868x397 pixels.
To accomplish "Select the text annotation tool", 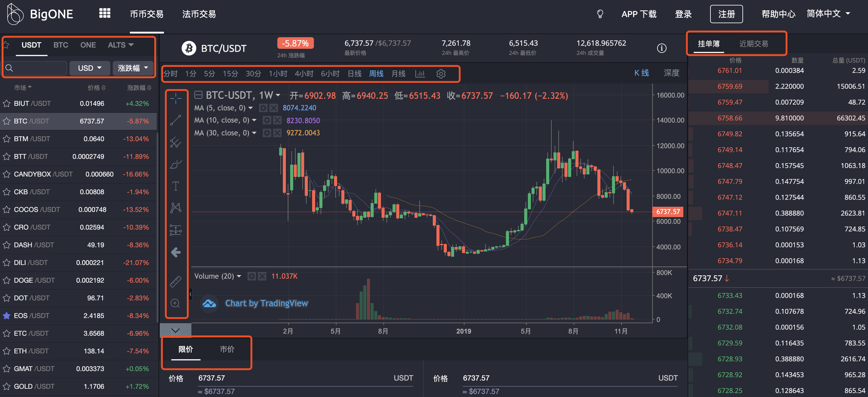I will tap(176, 186).
